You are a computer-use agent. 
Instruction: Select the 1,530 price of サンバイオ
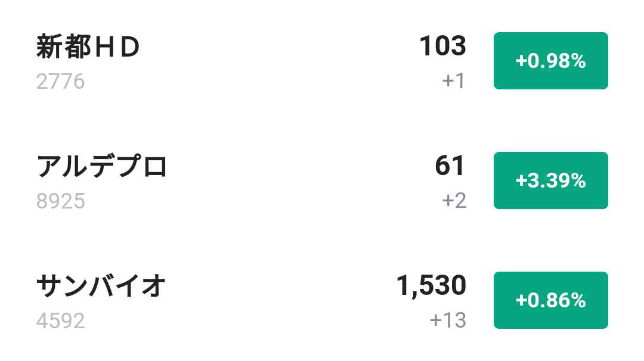pyautogui.click(x=431, y=287)
